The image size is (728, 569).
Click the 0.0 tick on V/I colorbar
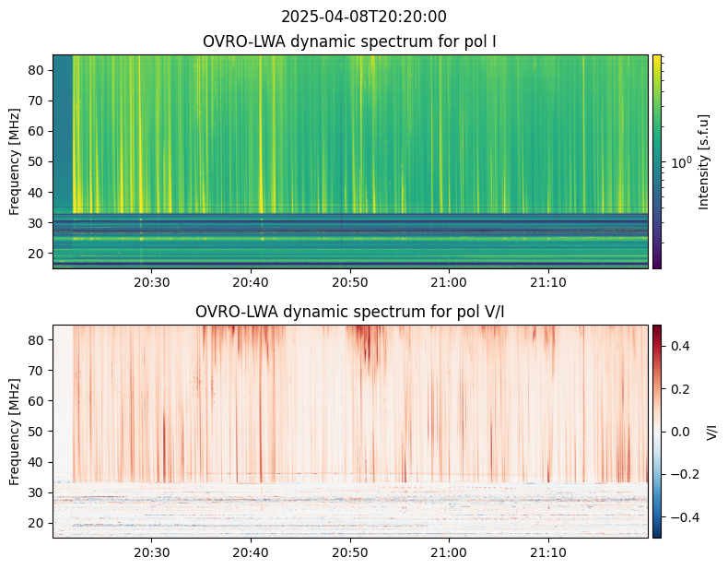(679, 431)
